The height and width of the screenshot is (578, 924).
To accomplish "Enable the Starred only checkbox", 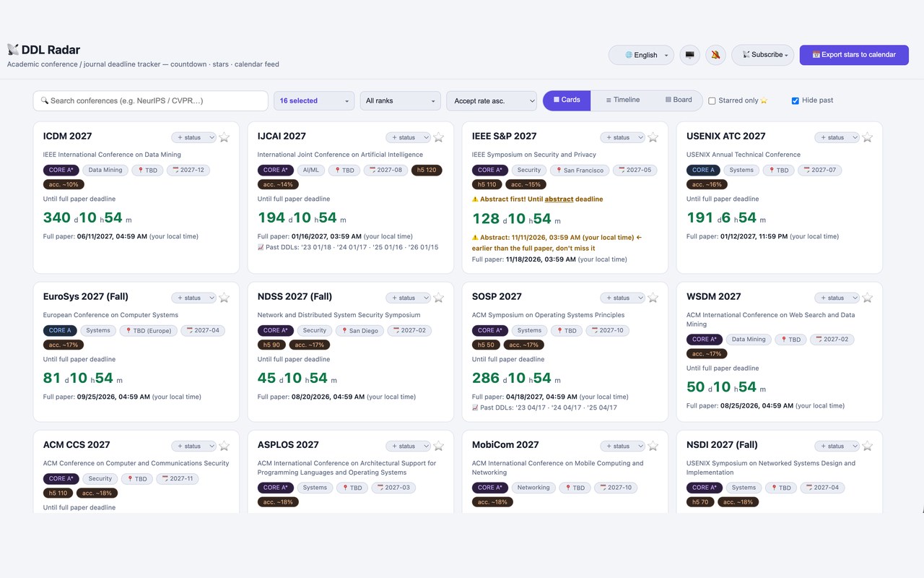I will 712,101.
